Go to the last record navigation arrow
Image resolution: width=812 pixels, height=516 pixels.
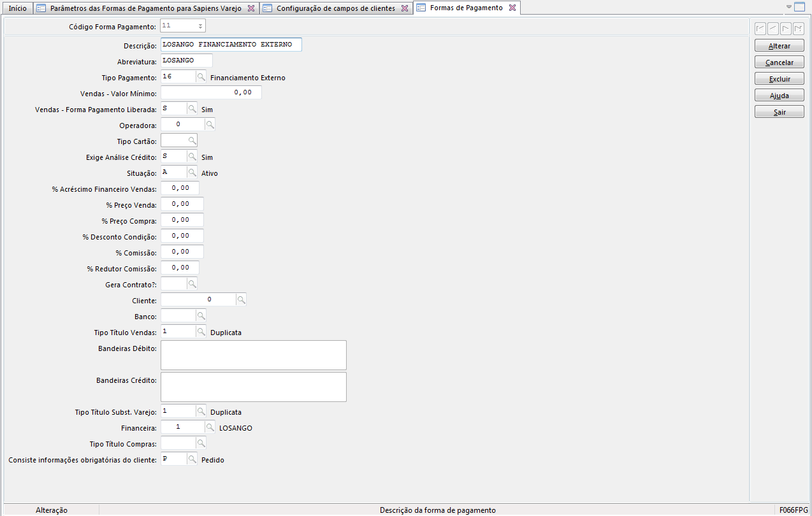pyautogui.click(x=799, y=29)
